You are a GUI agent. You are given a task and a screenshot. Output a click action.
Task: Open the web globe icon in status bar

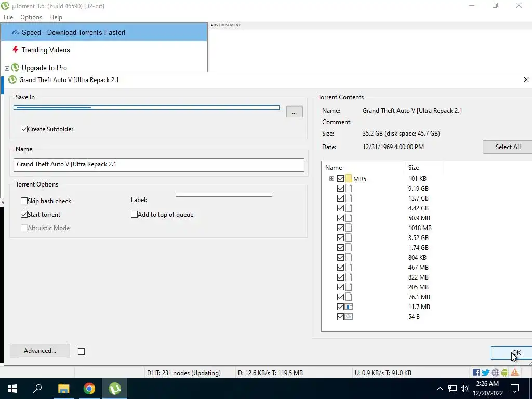coord(495,373)
